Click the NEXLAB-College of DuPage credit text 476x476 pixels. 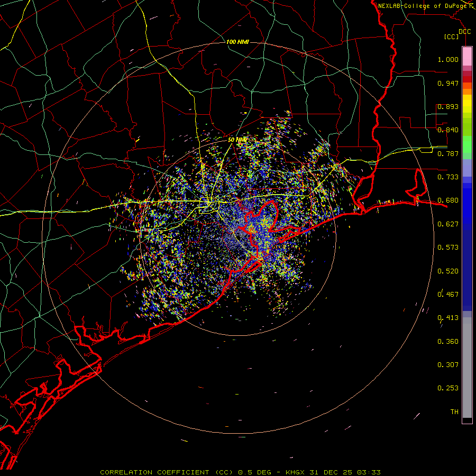coord(423,6)
